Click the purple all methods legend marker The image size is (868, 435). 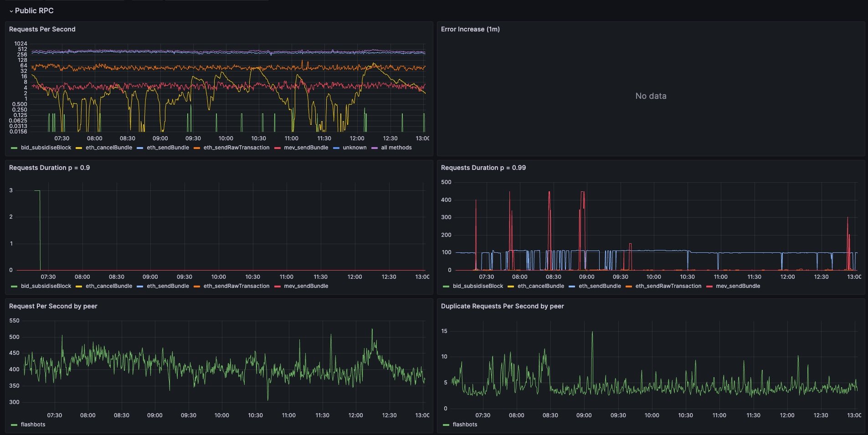point(374,148)
